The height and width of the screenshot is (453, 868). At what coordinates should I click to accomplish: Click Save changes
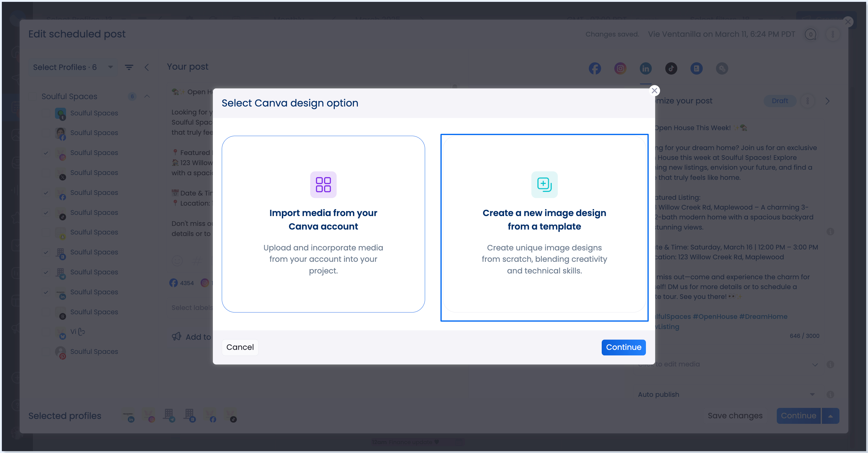(x=735, y=416)
